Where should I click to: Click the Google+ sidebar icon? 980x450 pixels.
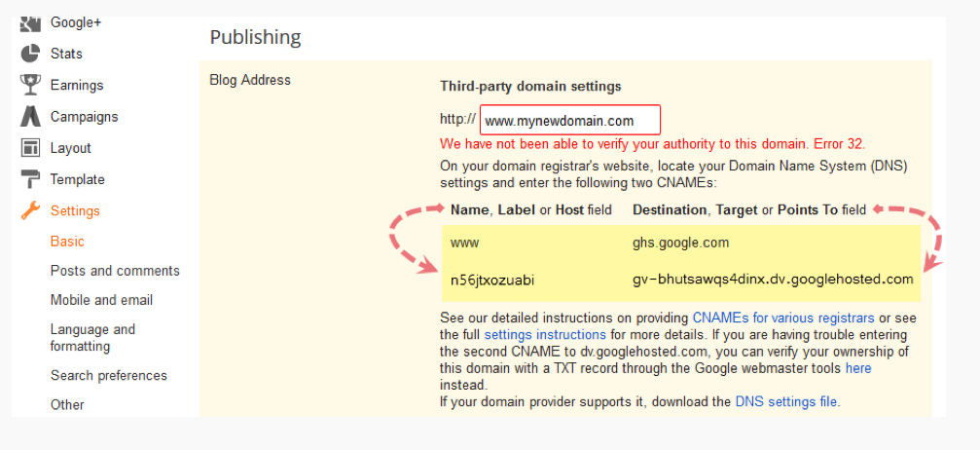30,23
